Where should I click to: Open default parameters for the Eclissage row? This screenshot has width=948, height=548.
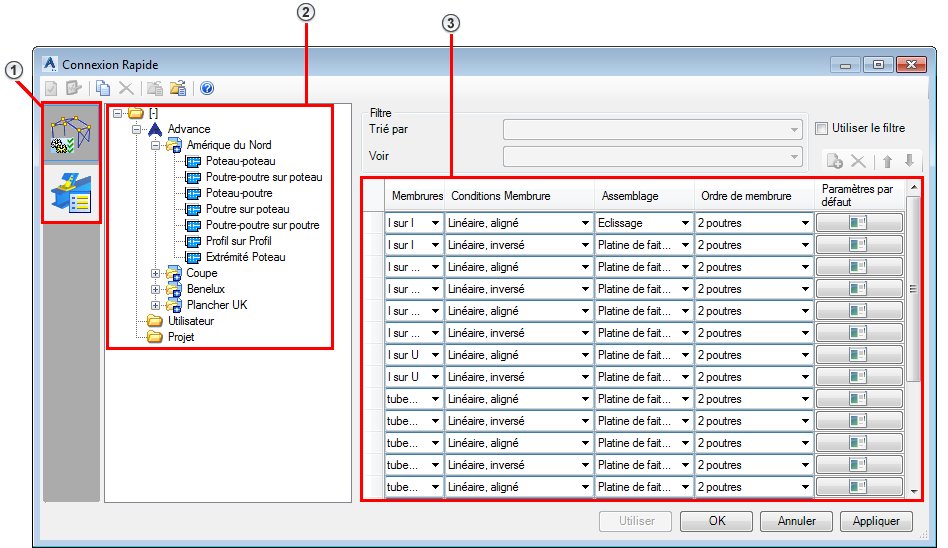click(859, 223)
